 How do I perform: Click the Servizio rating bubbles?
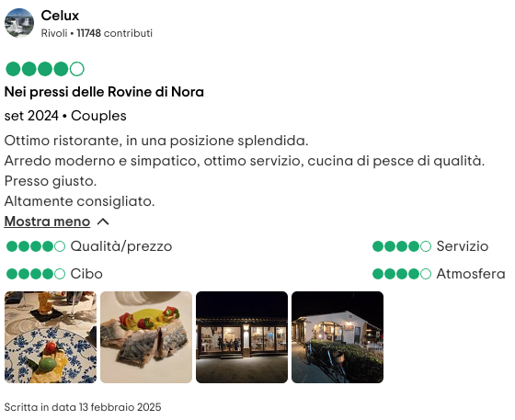point(402,246)
